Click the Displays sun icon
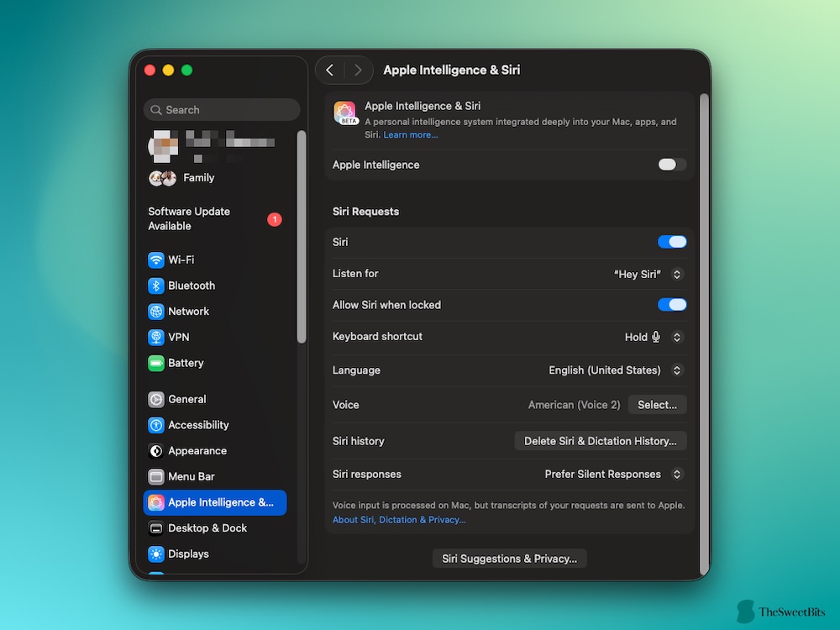 156,554
